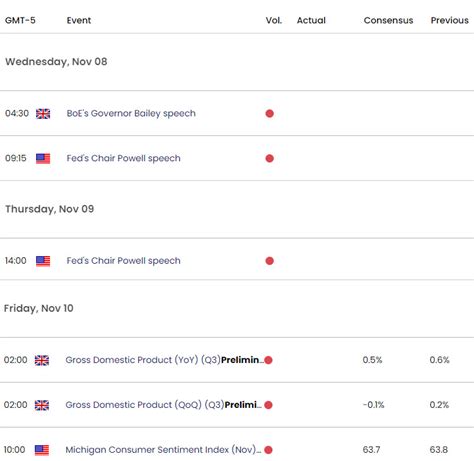Click UK flag next to GDP (QoQ) row

click(x=42, y=405)
